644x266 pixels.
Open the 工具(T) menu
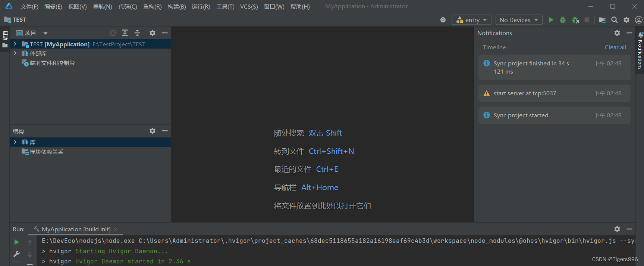pyautogui.click(x=225, y=6)
